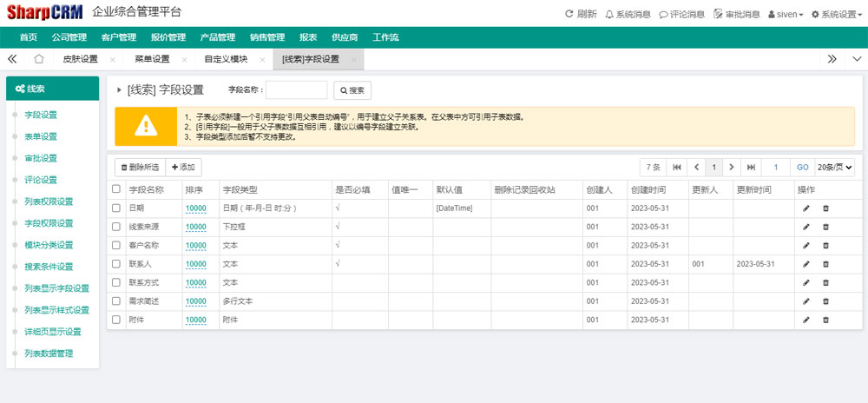Click the trash delete icon for 日期 row
Screen dimensions: 868x403
pyautogui.click(x=825, y=208)
